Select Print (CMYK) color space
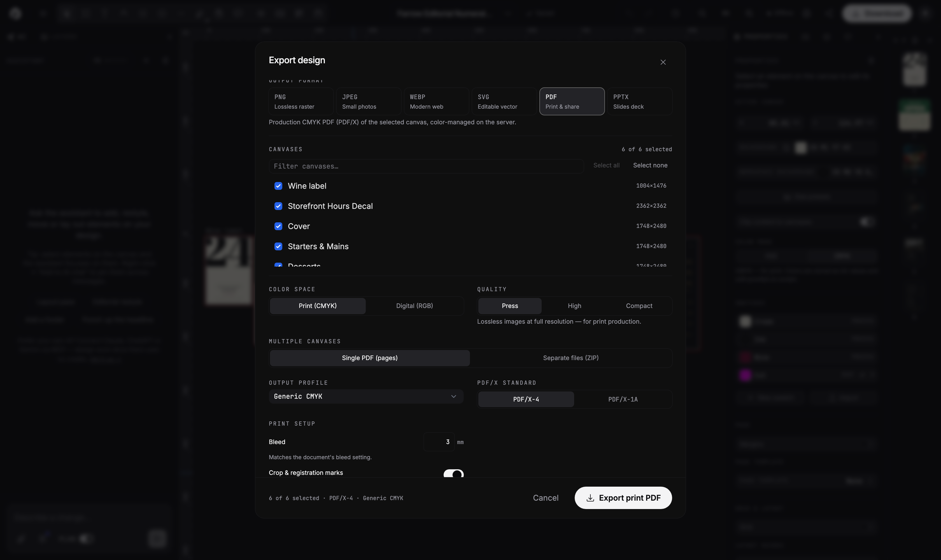Screen dimensions: 941x560 pyautogui.click(x=317, y=306)
